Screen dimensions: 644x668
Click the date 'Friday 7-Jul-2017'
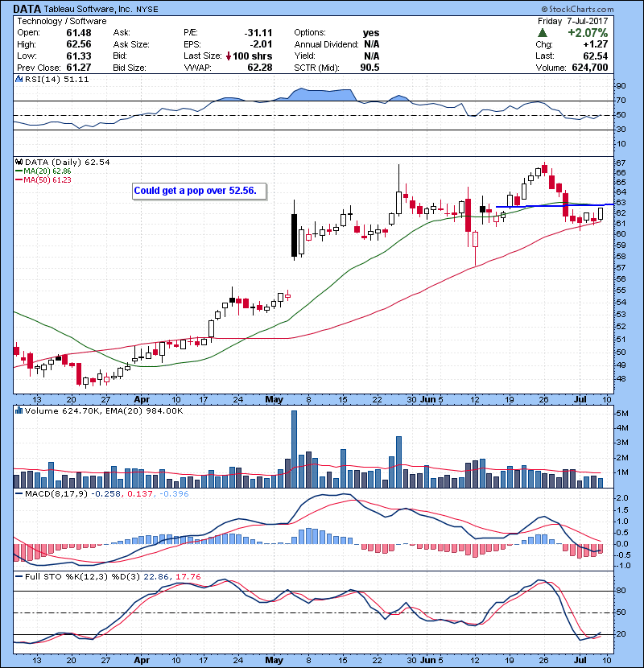click(x=573, y=21)
